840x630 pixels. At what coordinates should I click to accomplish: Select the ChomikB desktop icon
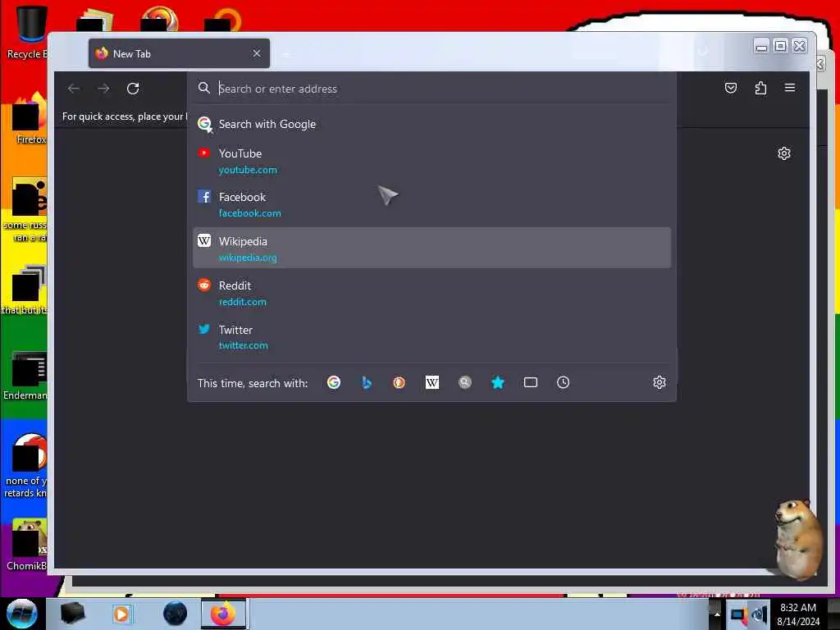pyautogui.click(x=27, y=545)
